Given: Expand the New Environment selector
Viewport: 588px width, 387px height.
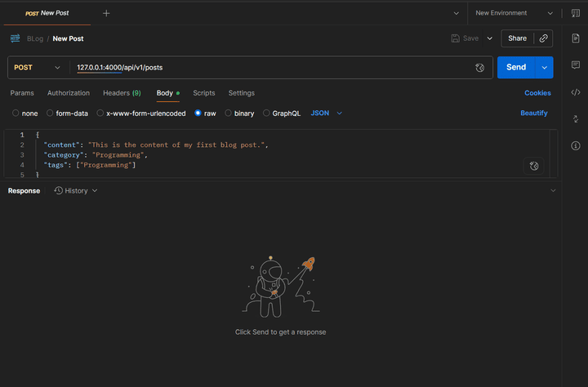Looking at the screenshot, I should click(x=514, y=13).
